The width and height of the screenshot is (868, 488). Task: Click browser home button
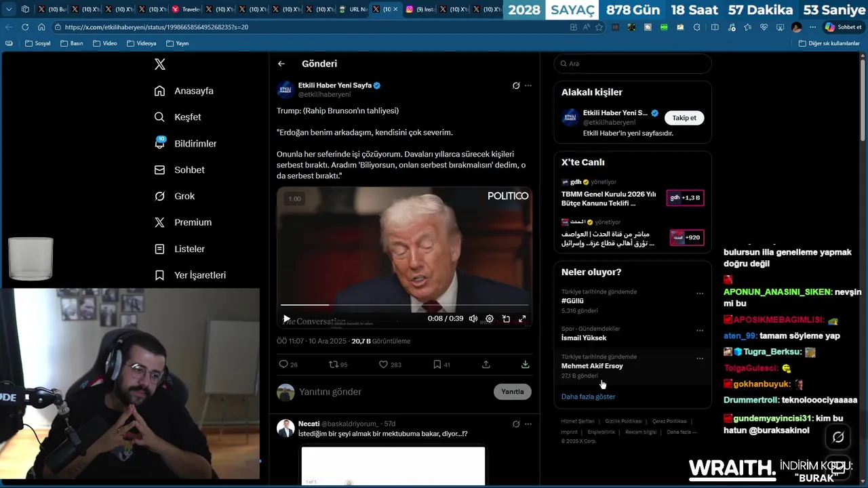[41, 27]
